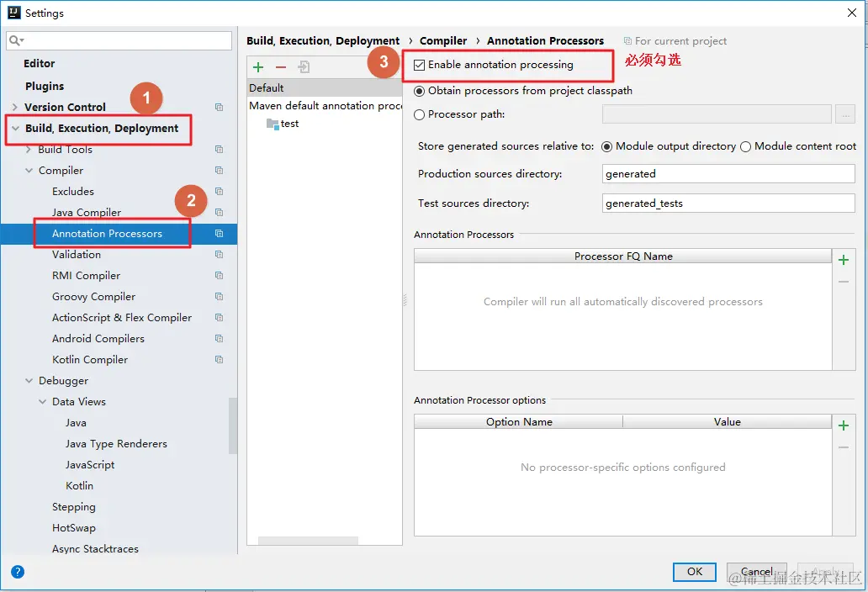This screenshot has height=592, width=868.
Task: Choose Module output directory option
Action: 606,146
